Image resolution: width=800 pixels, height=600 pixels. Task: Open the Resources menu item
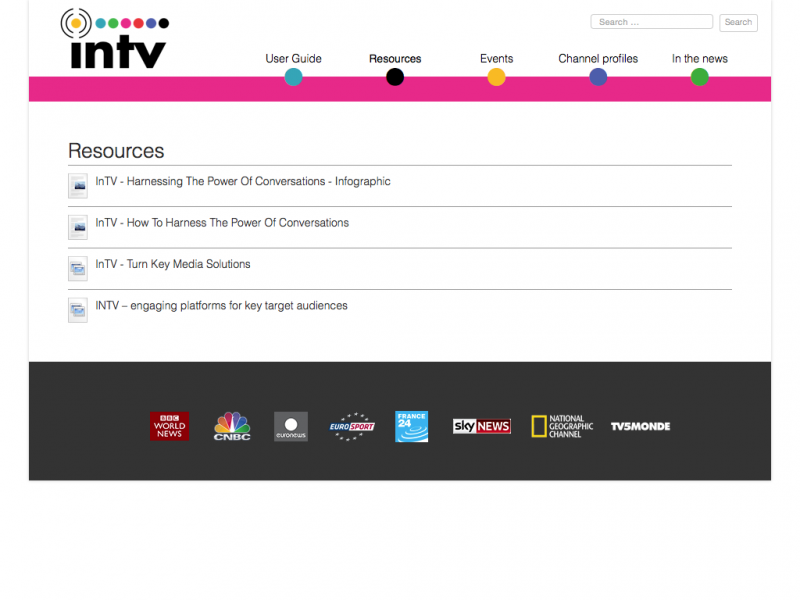tap(395, 59)
